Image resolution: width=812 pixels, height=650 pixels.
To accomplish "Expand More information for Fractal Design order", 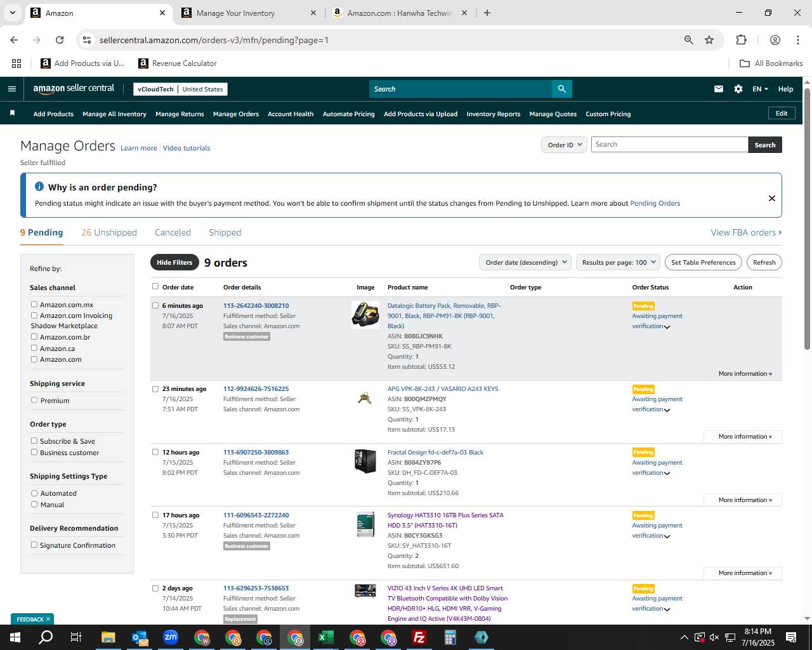I will pos(742,500).
